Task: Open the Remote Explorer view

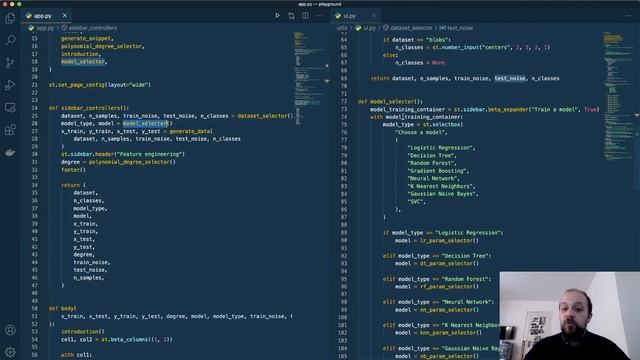Action: [10, 107]
